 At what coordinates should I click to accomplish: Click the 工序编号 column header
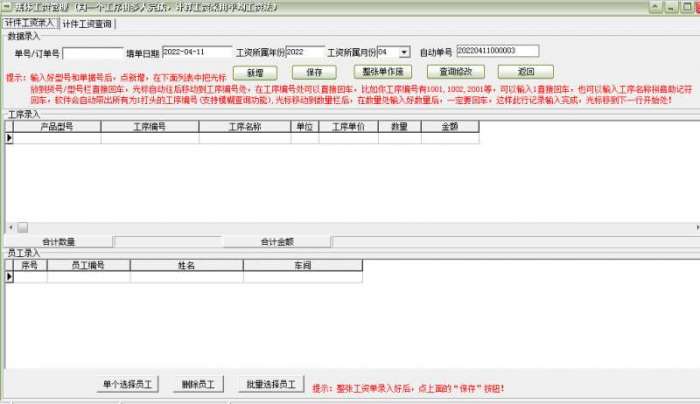pyautogui.click(x=150, y=127)
